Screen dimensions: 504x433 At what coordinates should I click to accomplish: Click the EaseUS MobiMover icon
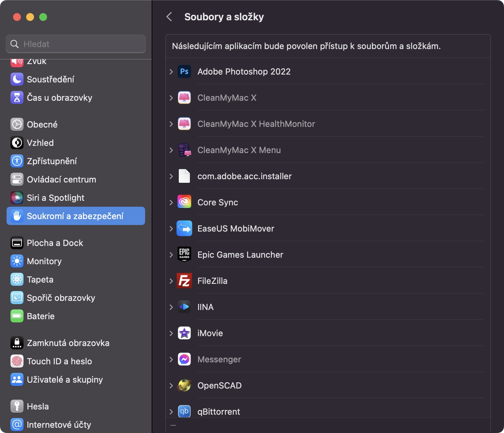point(184,229)
